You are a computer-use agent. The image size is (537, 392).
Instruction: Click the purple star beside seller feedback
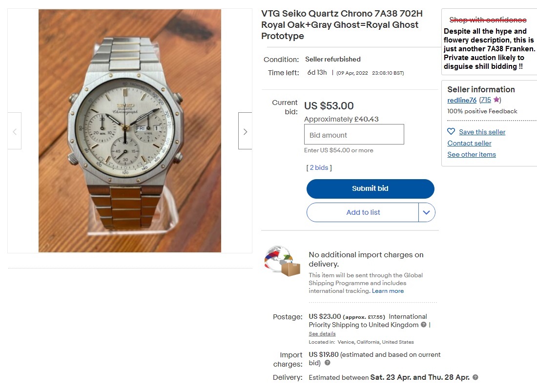pyautogui.click(x=496, y=100)
